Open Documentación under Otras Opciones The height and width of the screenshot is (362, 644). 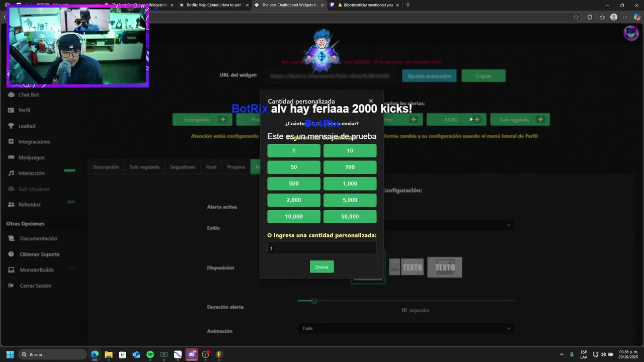(38, 238)
